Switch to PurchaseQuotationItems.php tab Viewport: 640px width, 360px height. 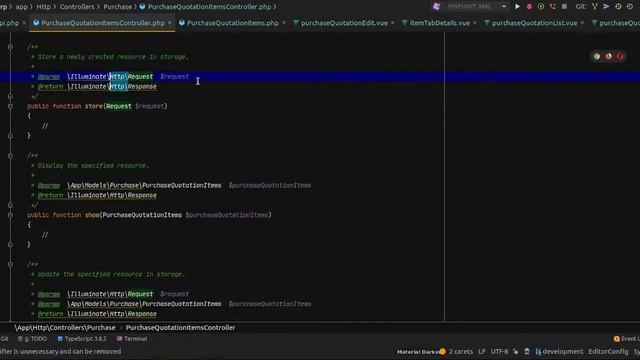click(233, 23)
